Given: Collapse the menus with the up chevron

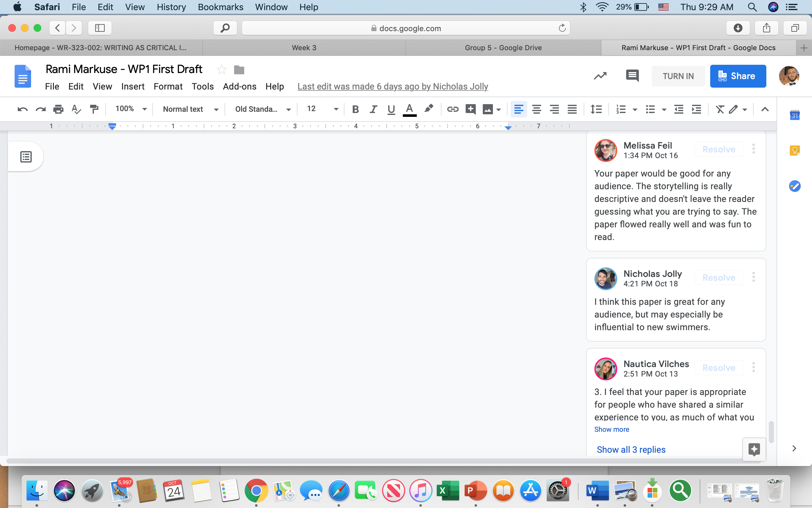Looking at the screenshot, I should coord(765,109).
